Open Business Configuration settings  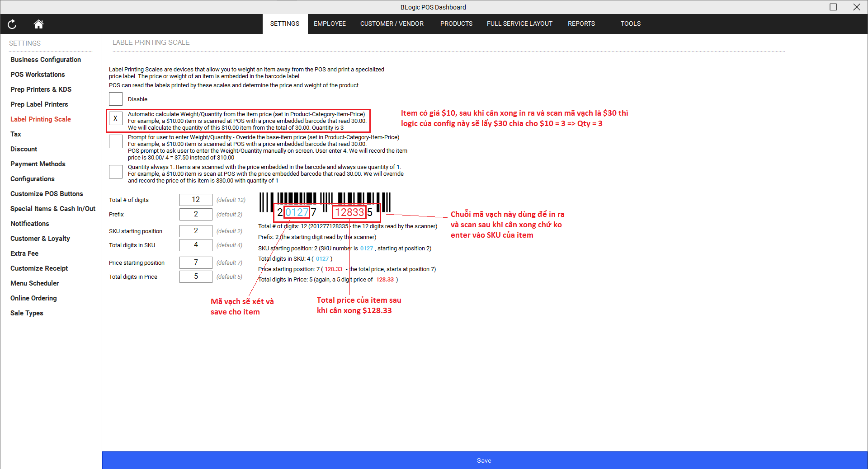click(x=46, y=60)
